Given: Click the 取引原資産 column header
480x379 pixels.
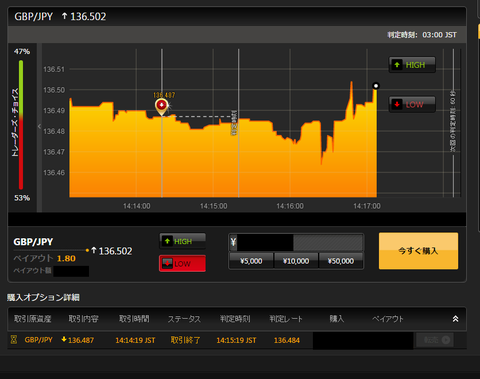Looking at the screenshot, I should tap(33, 319).
